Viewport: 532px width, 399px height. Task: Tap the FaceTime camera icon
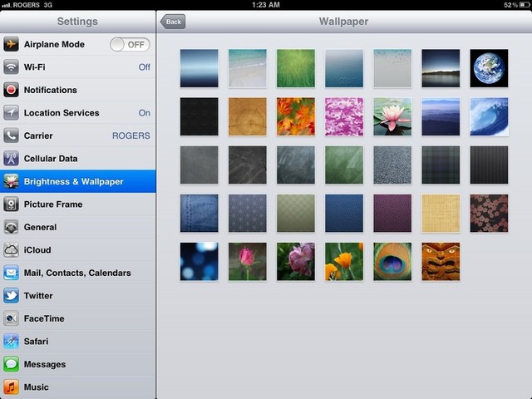(11, 318)
